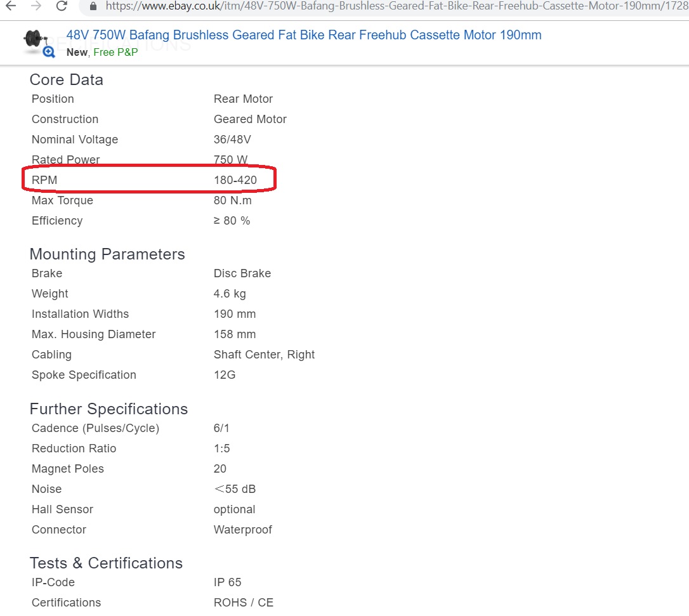The image size is (689, 616).
Task: Click the Tests & Certifications heading
Action: [106, 563]
